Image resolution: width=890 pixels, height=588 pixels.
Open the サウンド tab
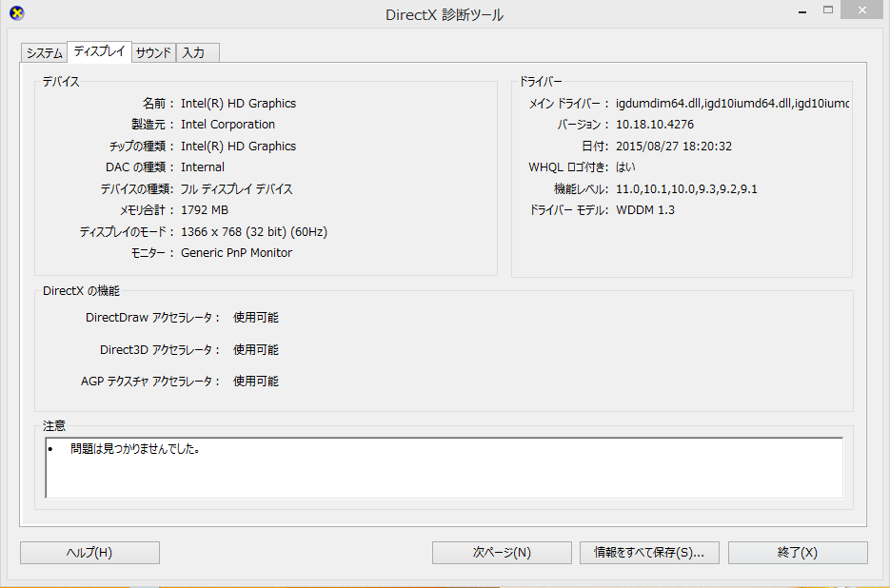click(x=154, y=52)
